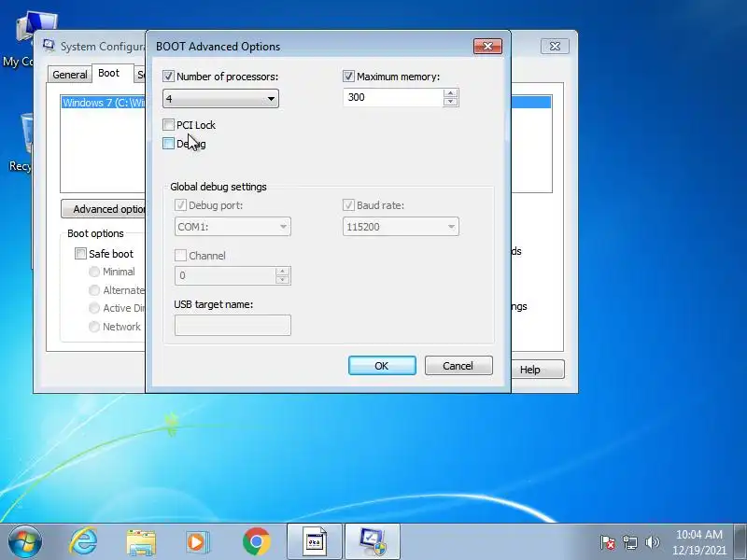Click the USB target name text field
Viewport: 747px width, 560px height.
coord(233,325)
